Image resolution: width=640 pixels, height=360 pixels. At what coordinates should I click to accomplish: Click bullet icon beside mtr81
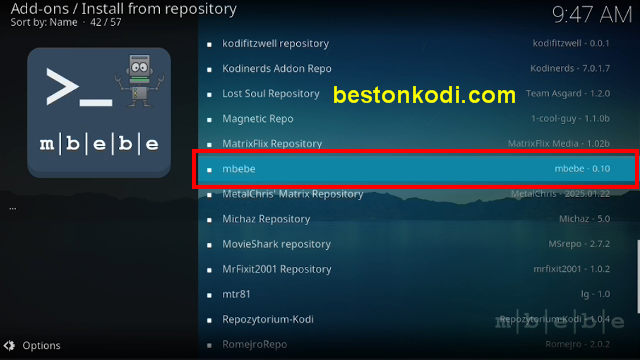[x=209, y=295]
